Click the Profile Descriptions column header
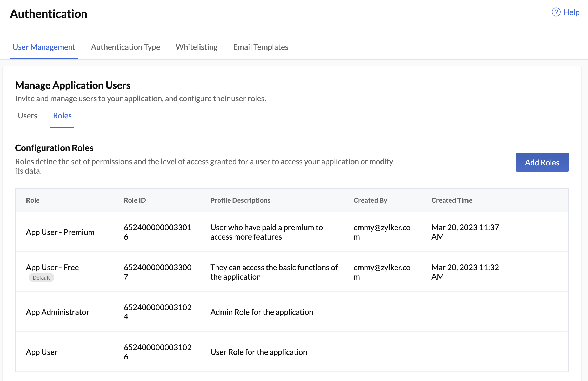Viewport: 588px width, 381px height. (x=240, y=200)
